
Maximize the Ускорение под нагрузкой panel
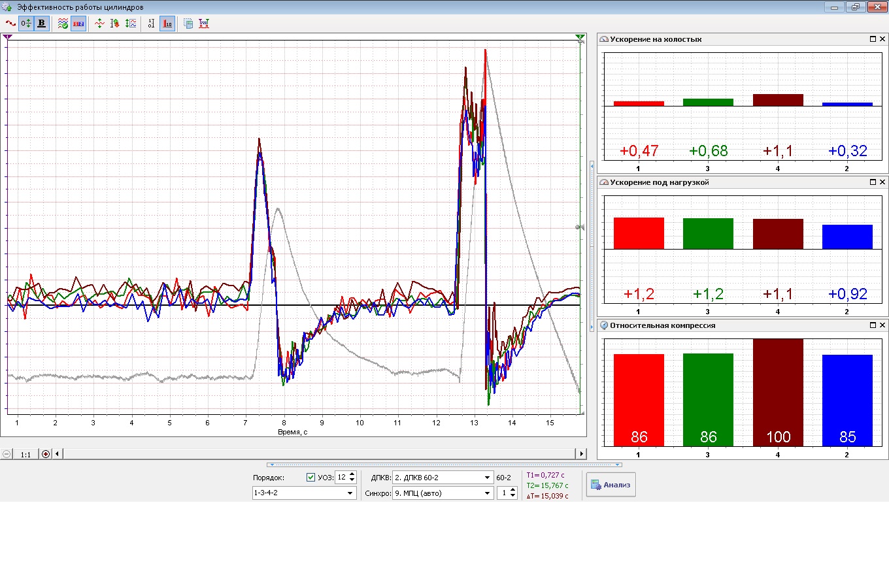(873, 182)
